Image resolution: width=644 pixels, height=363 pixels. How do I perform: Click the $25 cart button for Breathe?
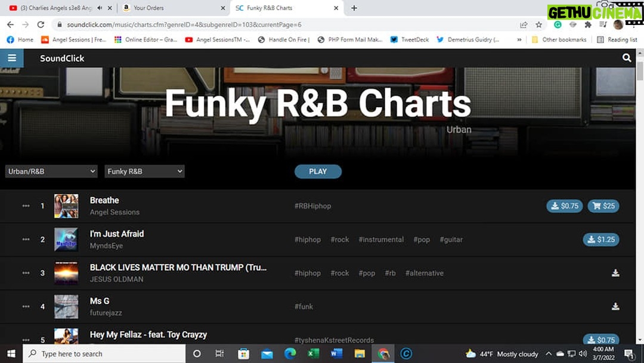tap(603, 206)
